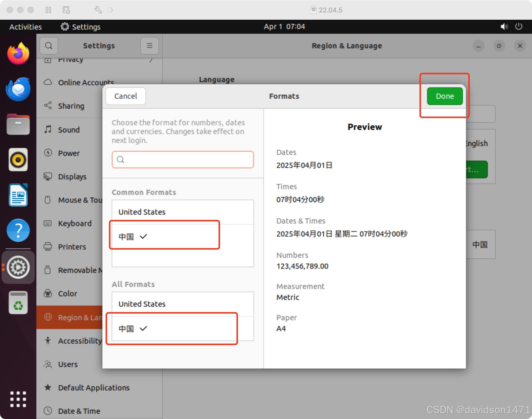This screenshot has height=419, width=532.
Task: Open the power system menu
Action: point(519,27)
